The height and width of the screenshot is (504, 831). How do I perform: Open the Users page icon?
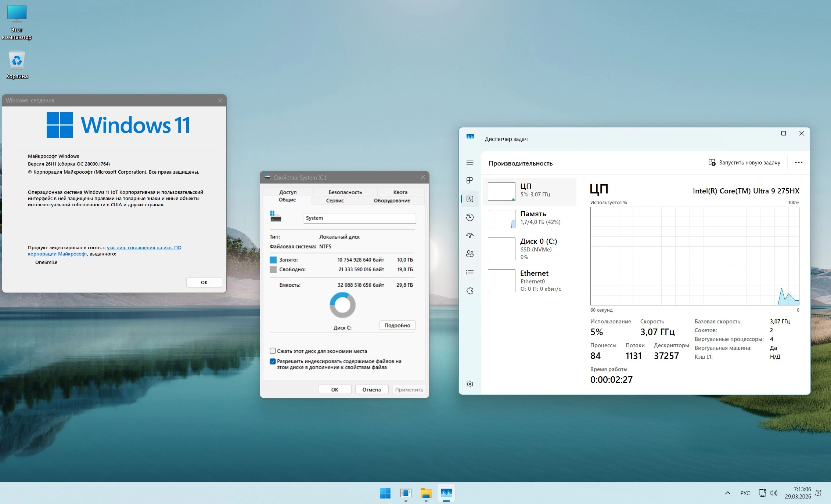coord(470,254)
